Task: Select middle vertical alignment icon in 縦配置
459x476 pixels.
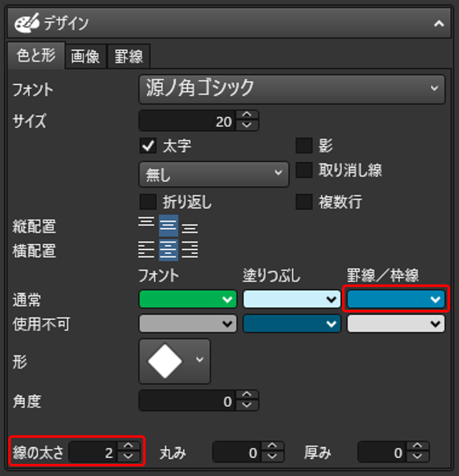Action: [168, 225]
